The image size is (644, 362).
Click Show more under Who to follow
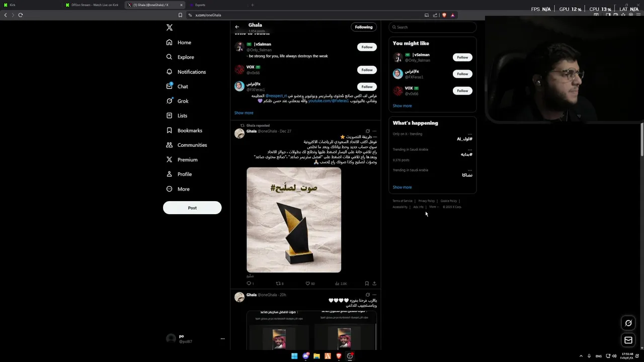click(244, 113)
